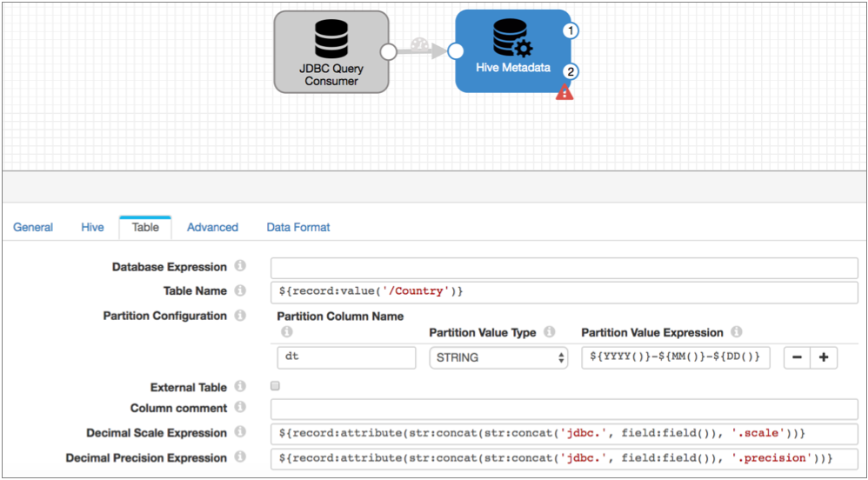Click info icon beside Decimal Scale Expression

[x=241, y=433]
